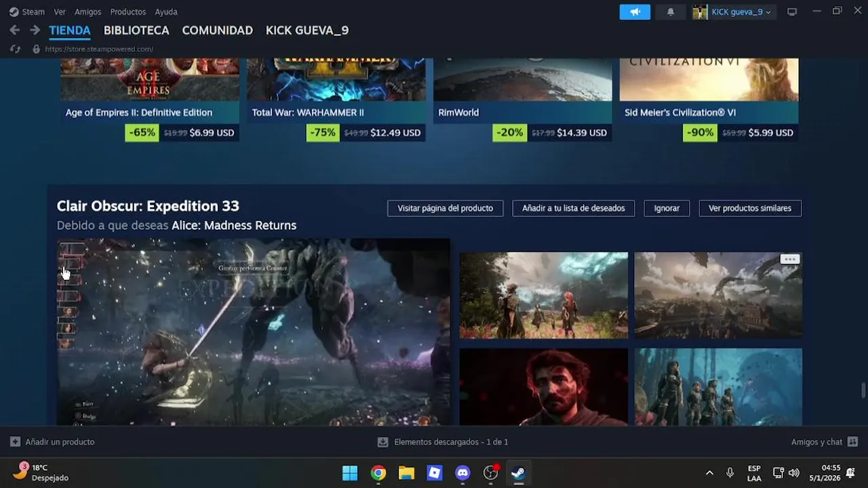Open the Ayuda menu

point(166,12)
